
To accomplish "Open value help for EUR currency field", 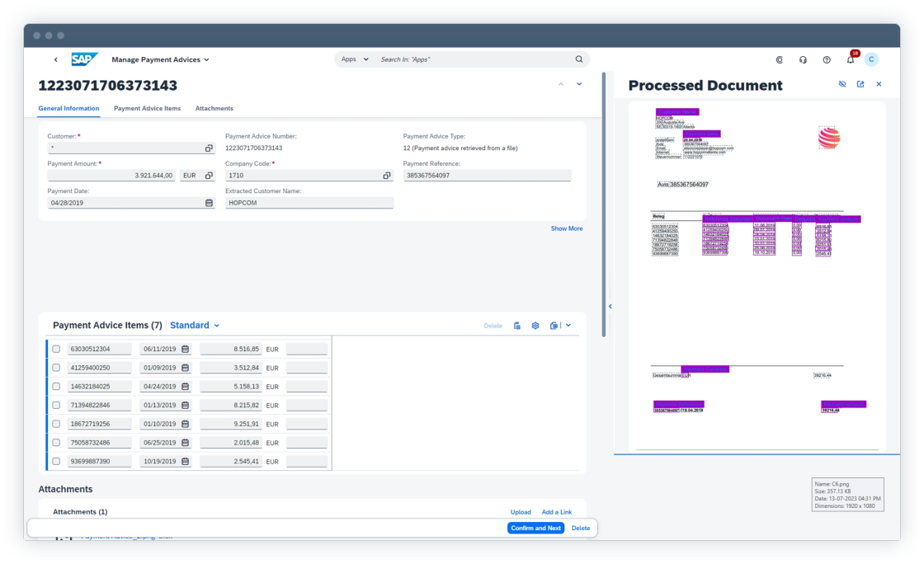I will [209, 176].
